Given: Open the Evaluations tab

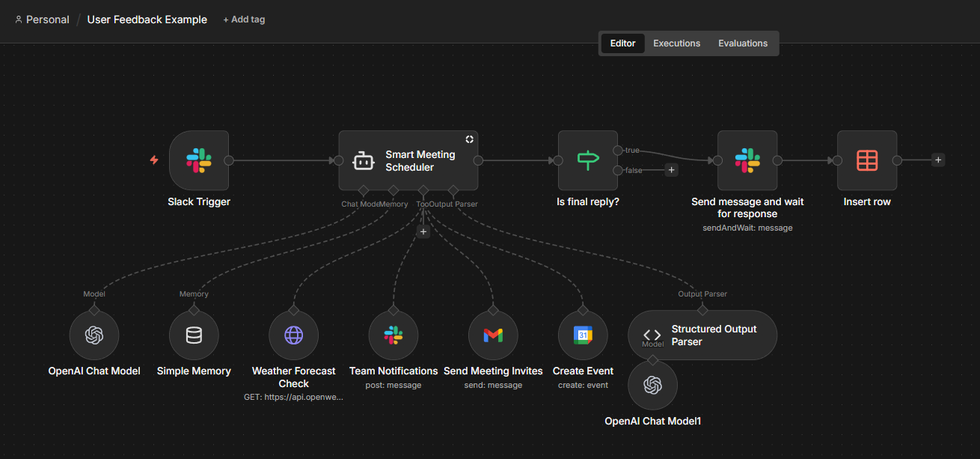Looking at the screenshot, I should [742, 43].
